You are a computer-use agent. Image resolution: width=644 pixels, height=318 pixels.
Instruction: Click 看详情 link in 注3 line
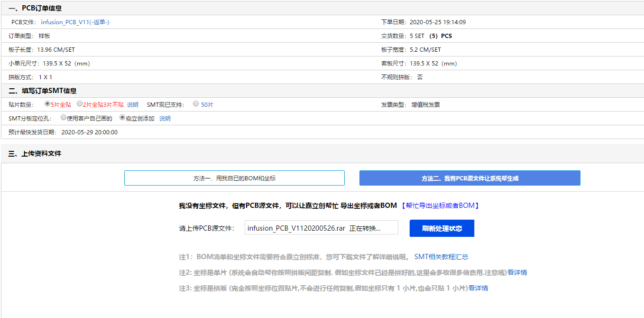[478, 288]
